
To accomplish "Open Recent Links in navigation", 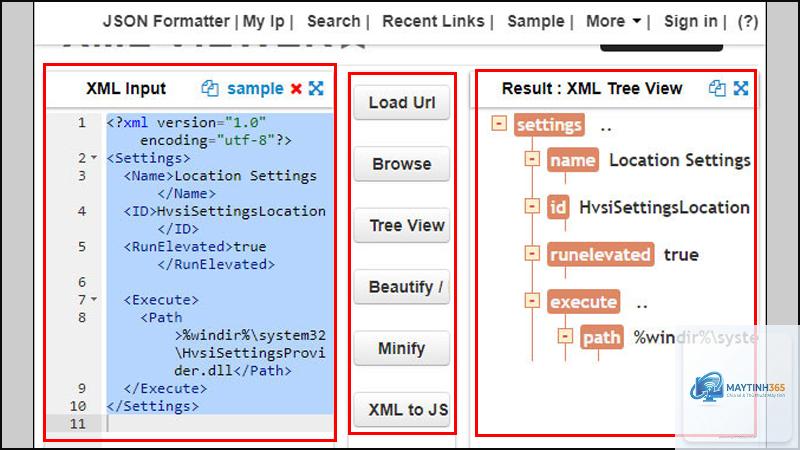I will (x=433, y=21).
